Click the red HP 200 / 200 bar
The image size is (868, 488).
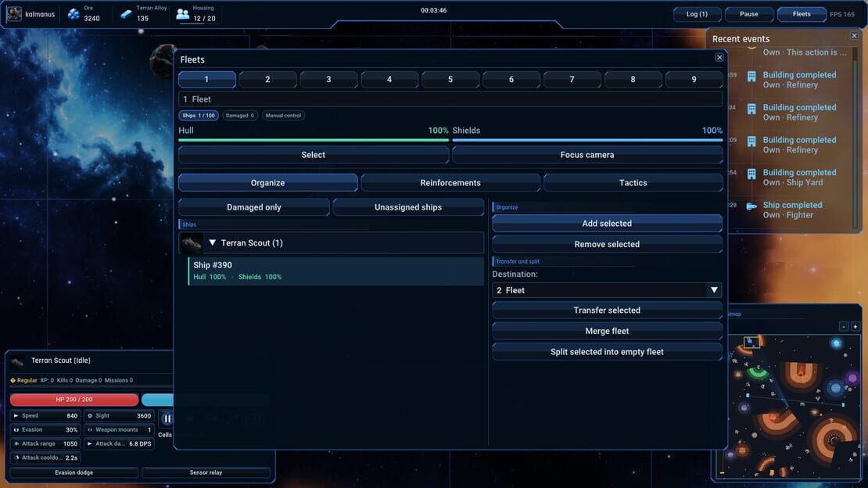pyautogui.click(x=74, y=400)
